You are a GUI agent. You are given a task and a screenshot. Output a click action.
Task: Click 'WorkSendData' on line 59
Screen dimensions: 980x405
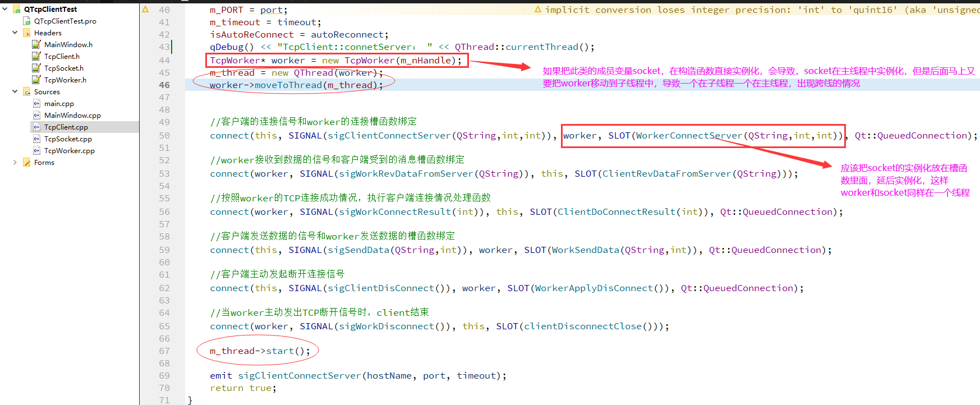(586, 250)
